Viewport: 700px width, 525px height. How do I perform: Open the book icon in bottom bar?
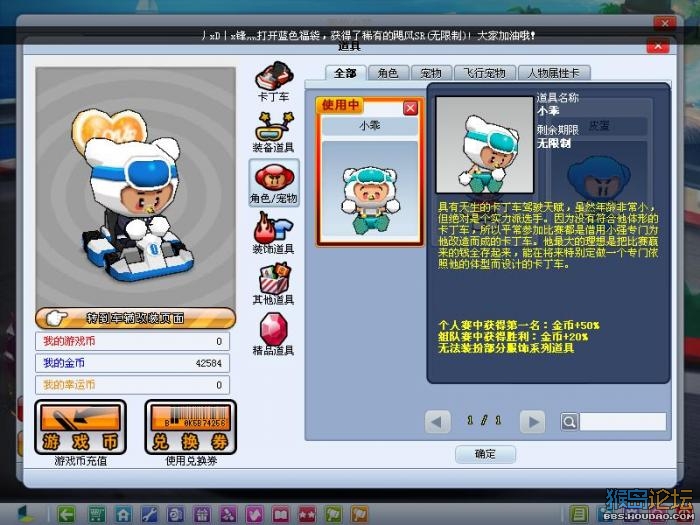tap(280, 515)
